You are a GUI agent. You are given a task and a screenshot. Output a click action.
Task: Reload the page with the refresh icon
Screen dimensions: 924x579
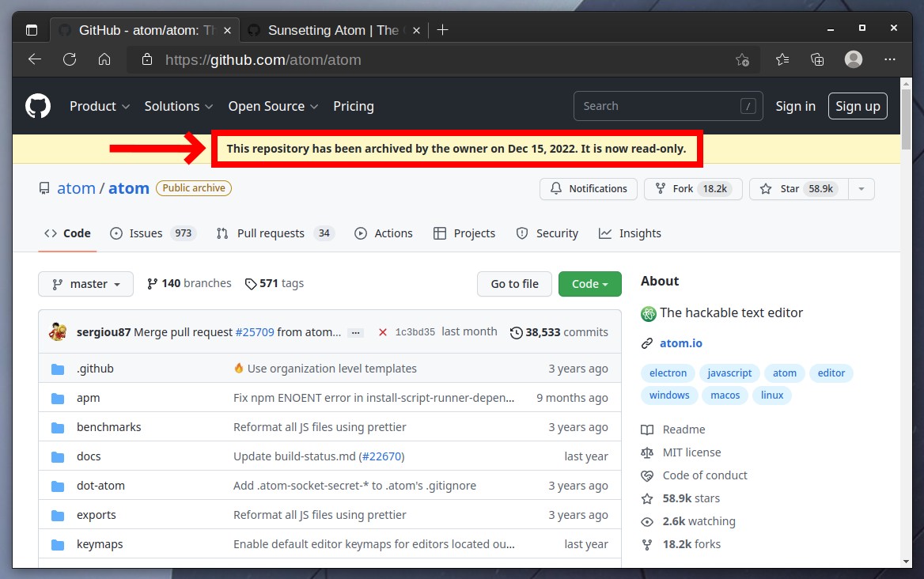point(70,59)
